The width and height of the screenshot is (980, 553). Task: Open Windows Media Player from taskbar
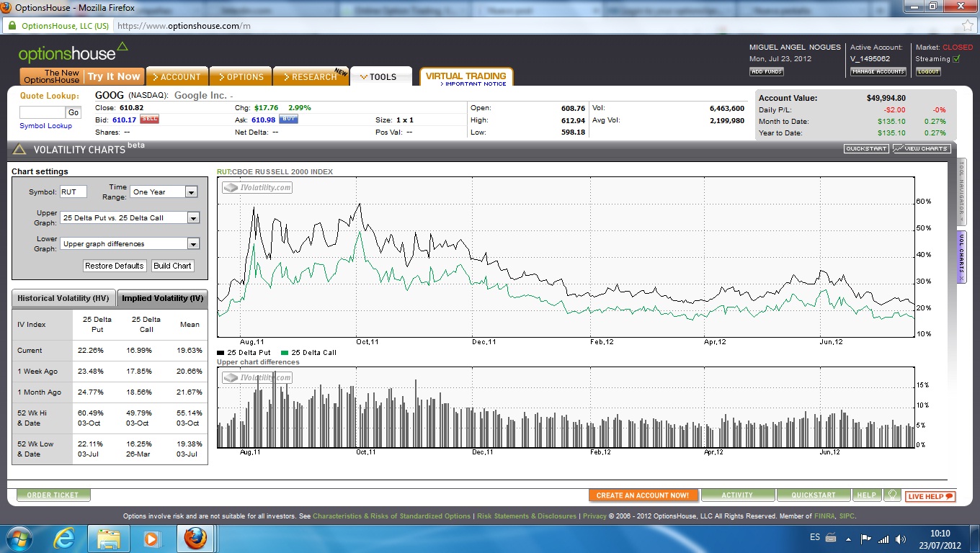tap(151, 538)
